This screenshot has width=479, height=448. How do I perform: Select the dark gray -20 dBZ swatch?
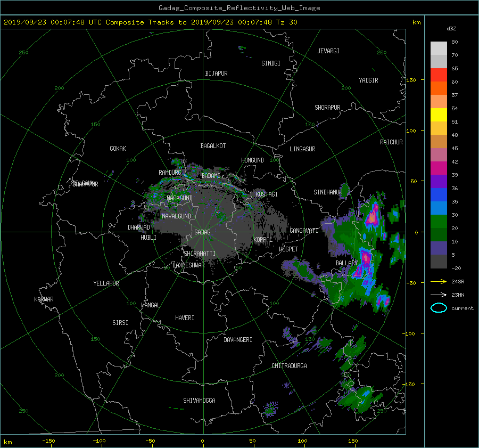coord(439,262)
